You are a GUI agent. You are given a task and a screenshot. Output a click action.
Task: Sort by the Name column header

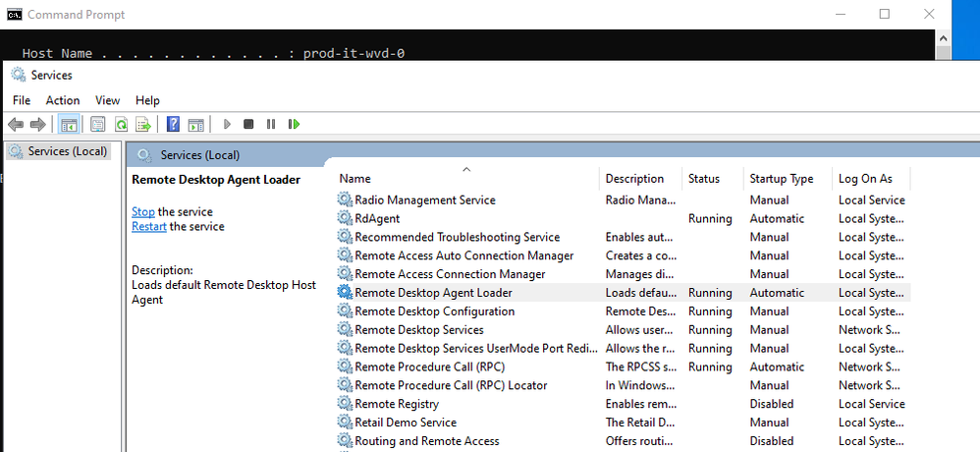tap(467, 178)
